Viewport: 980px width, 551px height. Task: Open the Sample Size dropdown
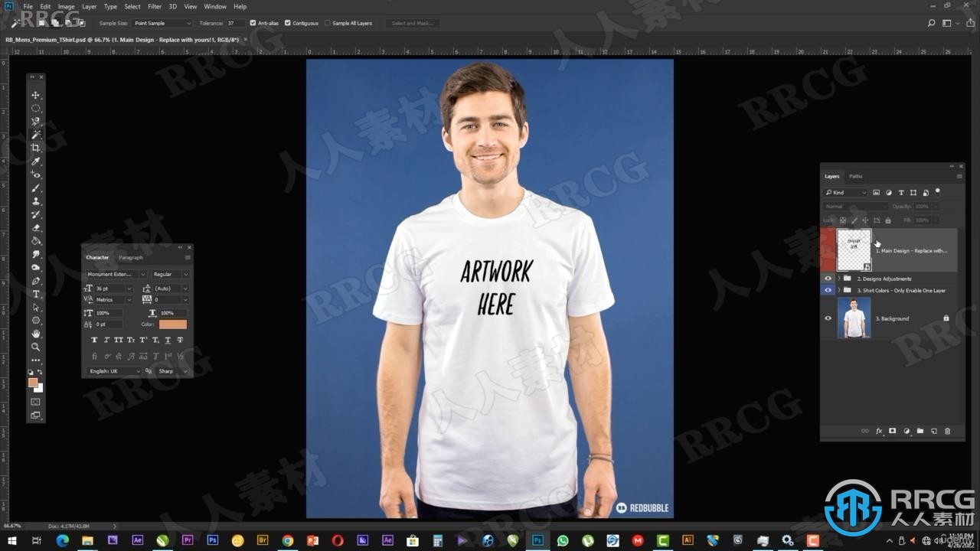coord(162,23)
